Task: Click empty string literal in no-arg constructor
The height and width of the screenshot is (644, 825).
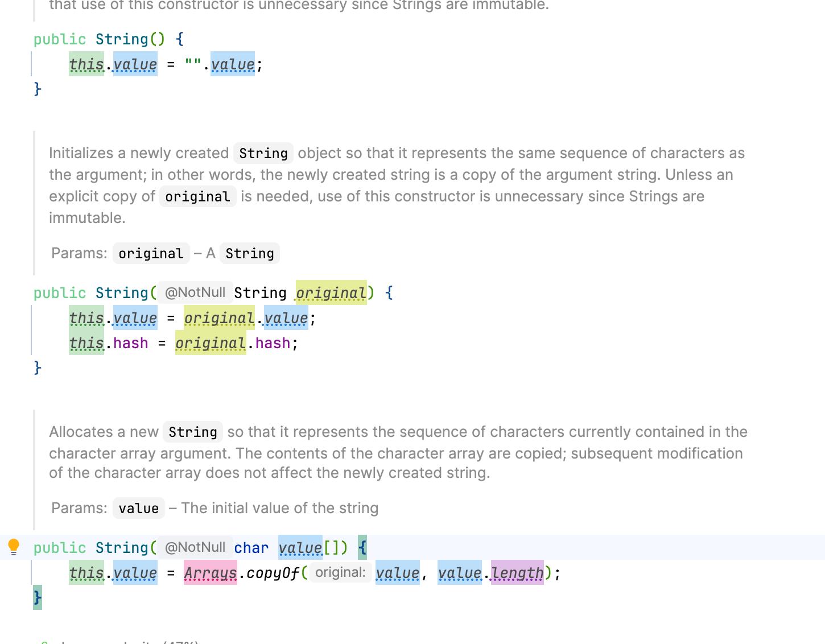Action: 193,64
